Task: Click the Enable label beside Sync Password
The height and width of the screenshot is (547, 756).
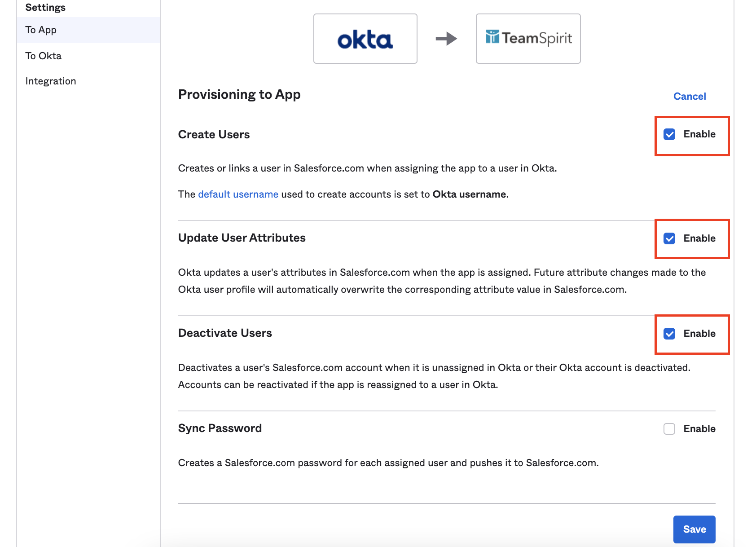Action: [699, 429]
